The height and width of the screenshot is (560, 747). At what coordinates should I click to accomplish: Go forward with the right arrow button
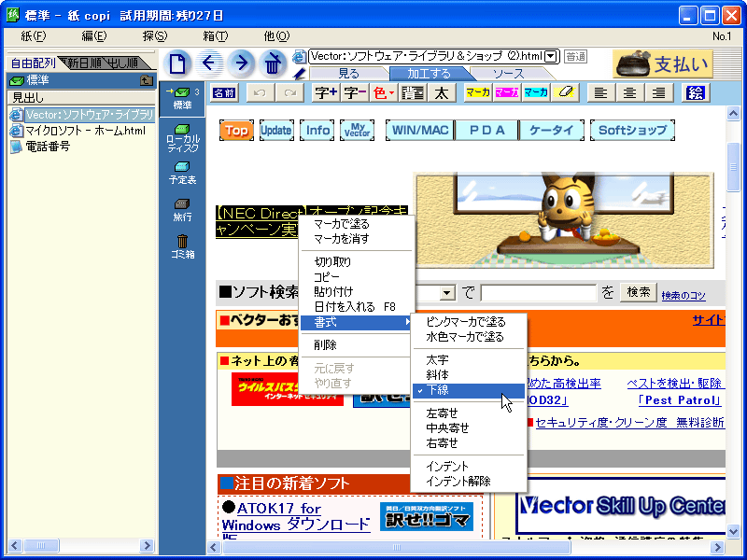point(241,63)
